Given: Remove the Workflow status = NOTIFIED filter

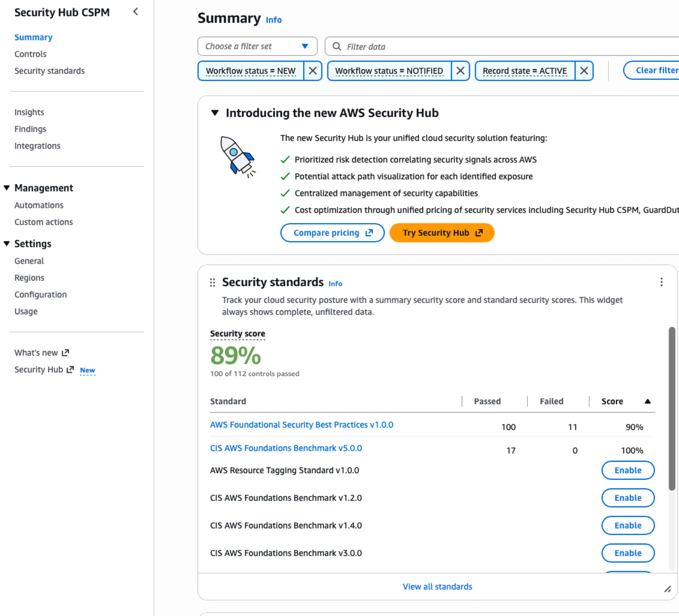Looking at the screenshot, I should point(460,71).
